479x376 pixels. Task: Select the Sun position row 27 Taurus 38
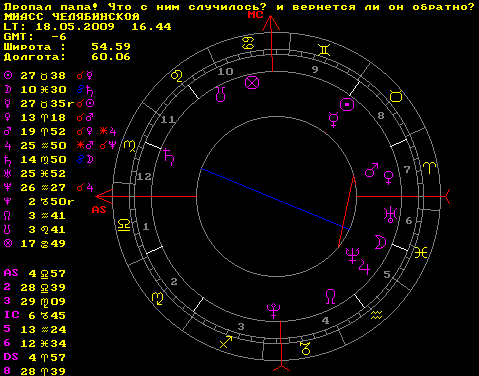(49, 76)
